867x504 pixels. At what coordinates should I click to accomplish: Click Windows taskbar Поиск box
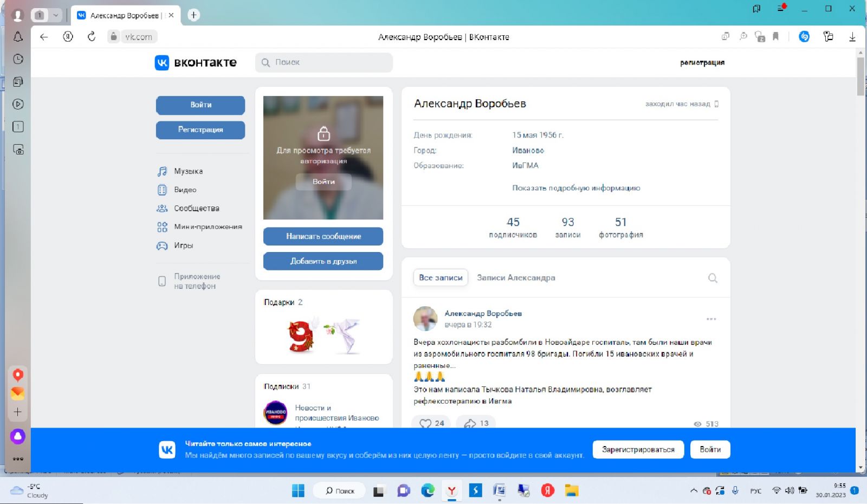tap(340, 490)
